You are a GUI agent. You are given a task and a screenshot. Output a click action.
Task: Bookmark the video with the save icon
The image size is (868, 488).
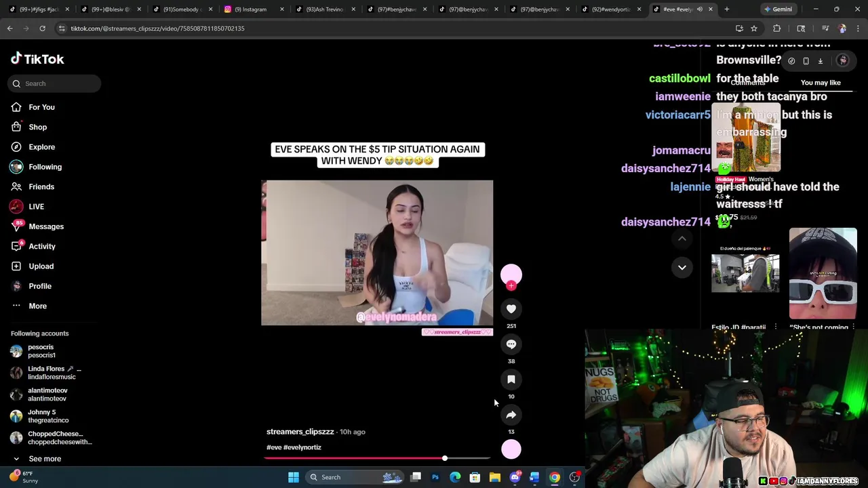click(511, 380)
